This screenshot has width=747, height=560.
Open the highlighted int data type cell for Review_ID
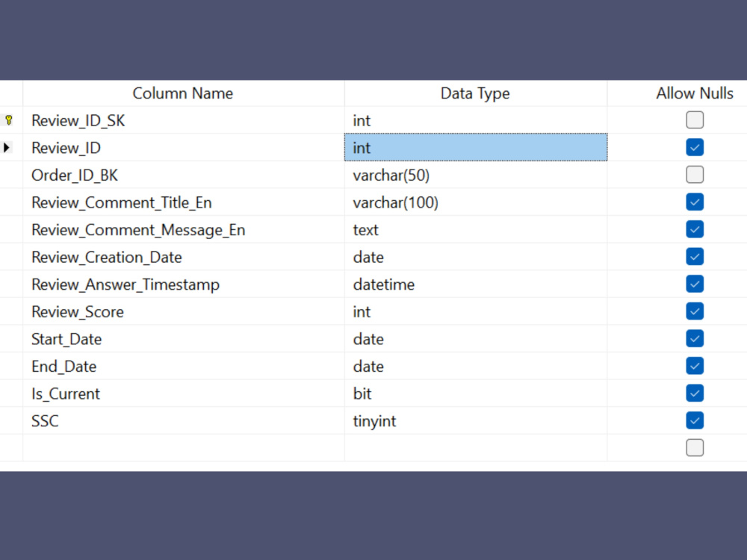point(476,148)
